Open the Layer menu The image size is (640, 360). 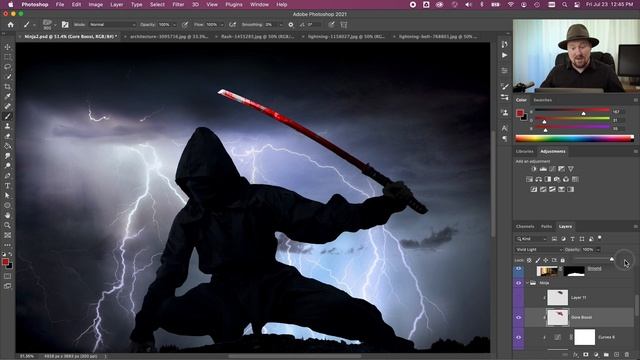coord(116,4)
